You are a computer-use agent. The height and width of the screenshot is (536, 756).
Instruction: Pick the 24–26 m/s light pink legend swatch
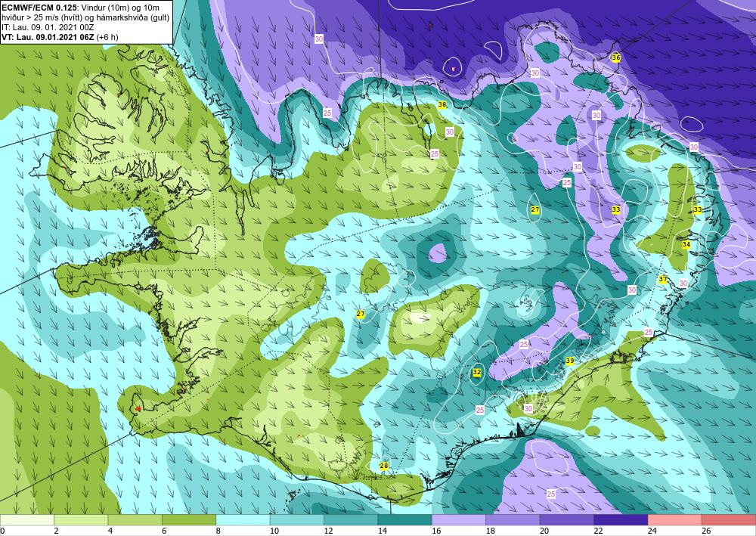[675, 519]
